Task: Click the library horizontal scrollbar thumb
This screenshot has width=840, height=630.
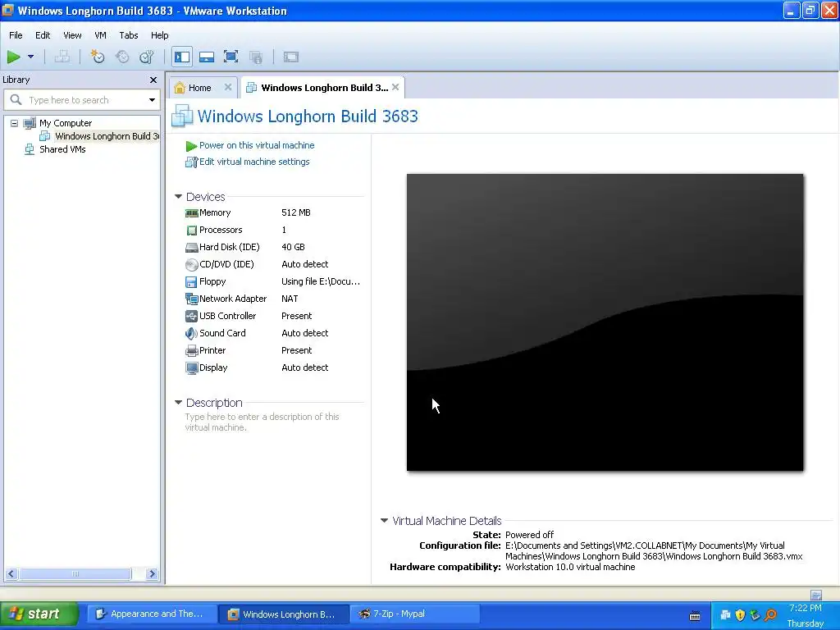Action: pyautogui.click(x=75, y=573)
